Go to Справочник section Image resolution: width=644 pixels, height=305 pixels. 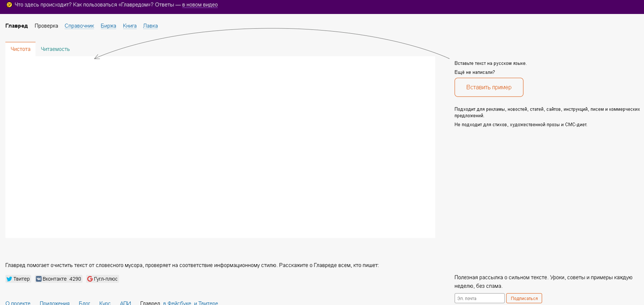[79, 26]
